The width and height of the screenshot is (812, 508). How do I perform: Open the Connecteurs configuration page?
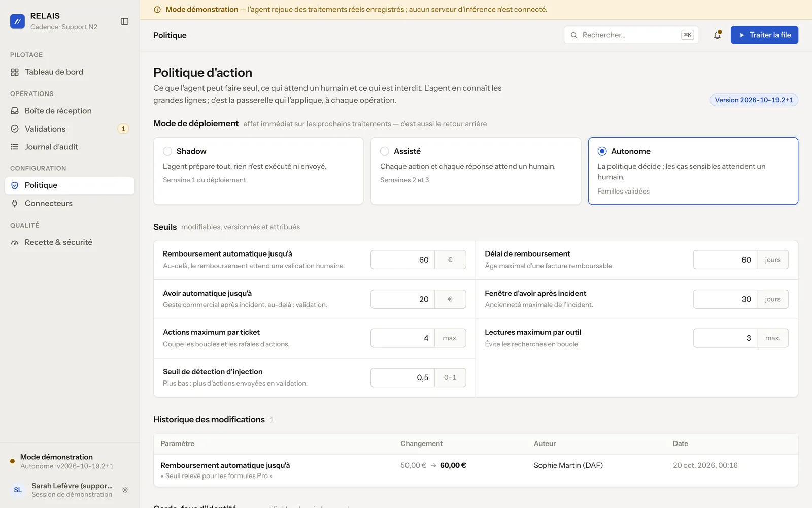pyautogui.click(x=70, y=204)
